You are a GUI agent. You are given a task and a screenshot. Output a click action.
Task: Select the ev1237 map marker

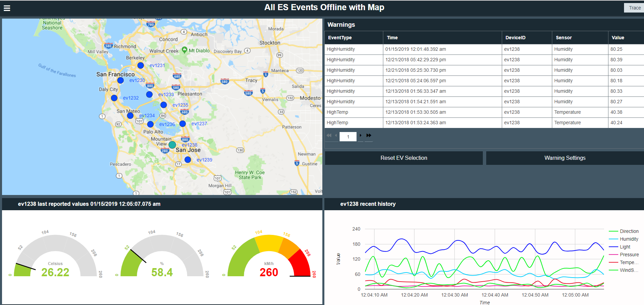[x=183, y=124]
